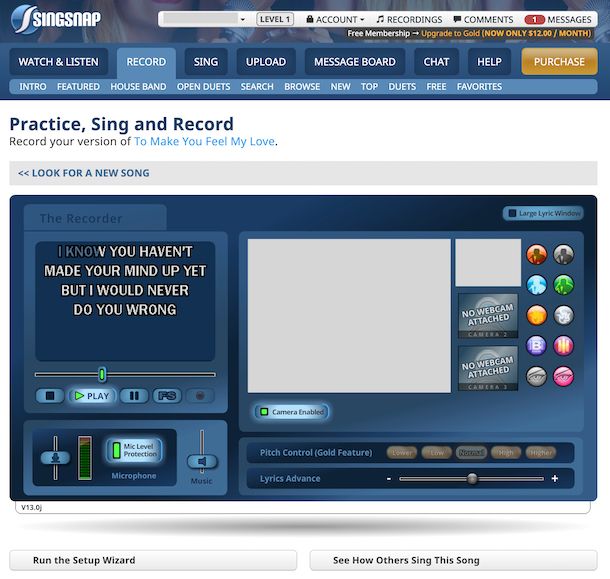Image resolution: width=610 pixels, height=579 pixels.
Task: Click Run the Setup Wizard button
Action: (x=153, y=560)
